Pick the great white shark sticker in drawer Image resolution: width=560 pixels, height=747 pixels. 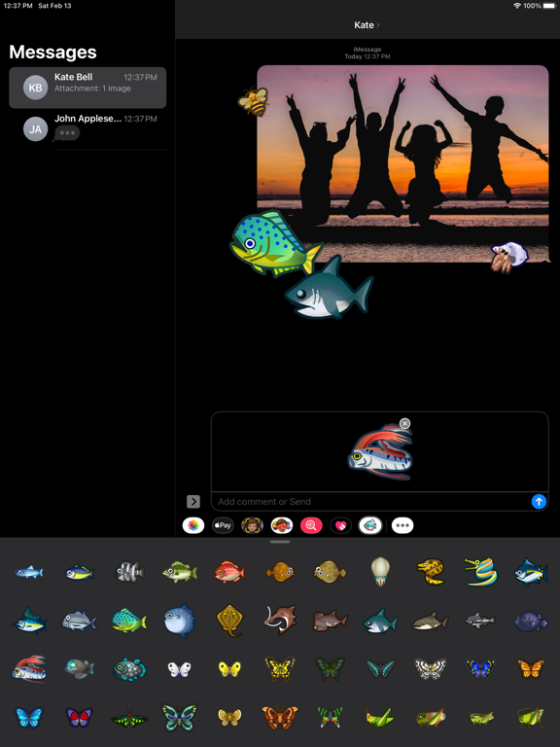[x=380, y=621]
